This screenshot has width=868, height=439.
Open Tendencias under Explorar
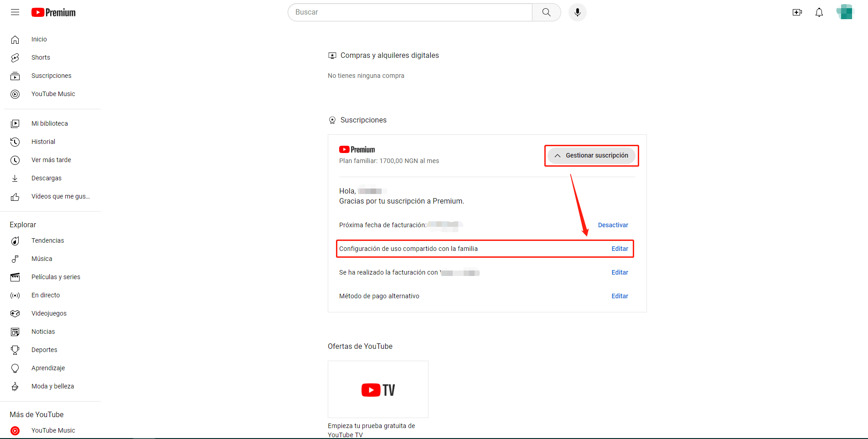[48, 240]
